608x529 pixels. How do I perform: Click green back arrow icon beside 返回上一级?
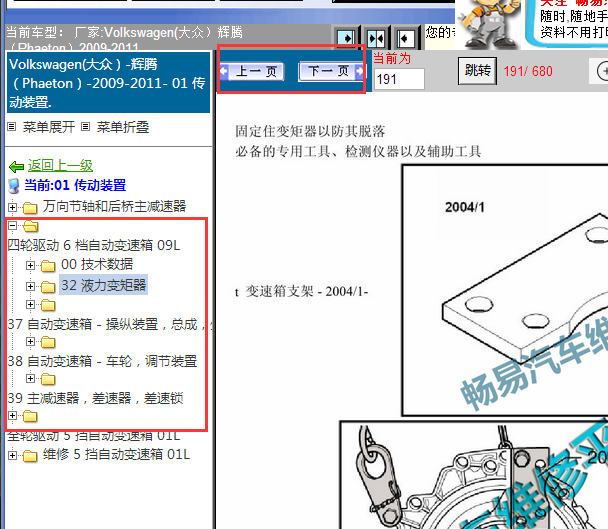coord(16,167)
